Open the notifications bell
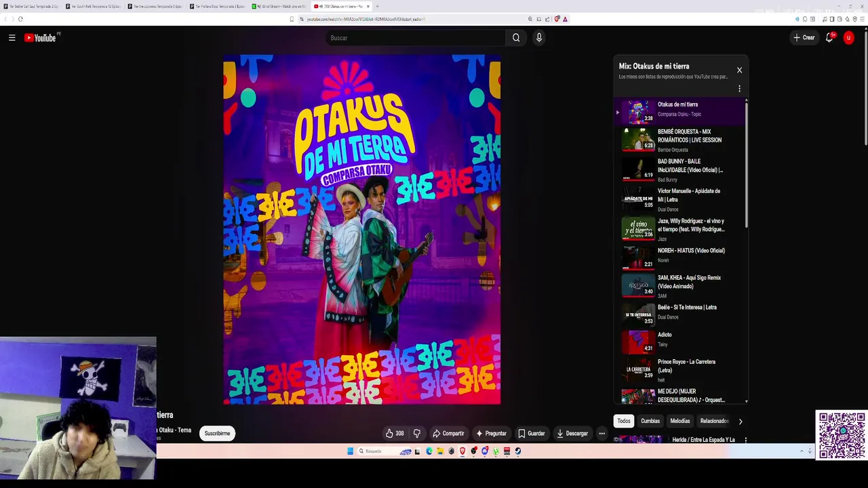Viewport: 868px width, 488px height. tap(829, 38)
